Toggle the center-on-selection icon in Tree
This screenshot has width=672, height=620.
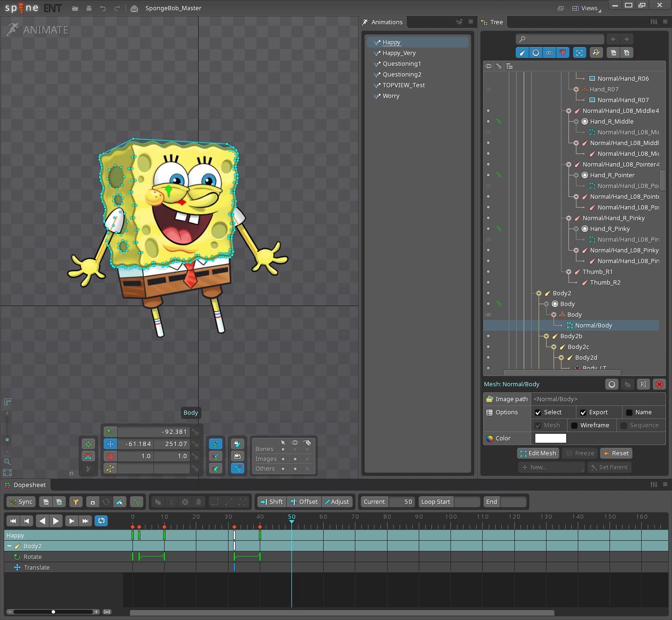pos(579,53)
